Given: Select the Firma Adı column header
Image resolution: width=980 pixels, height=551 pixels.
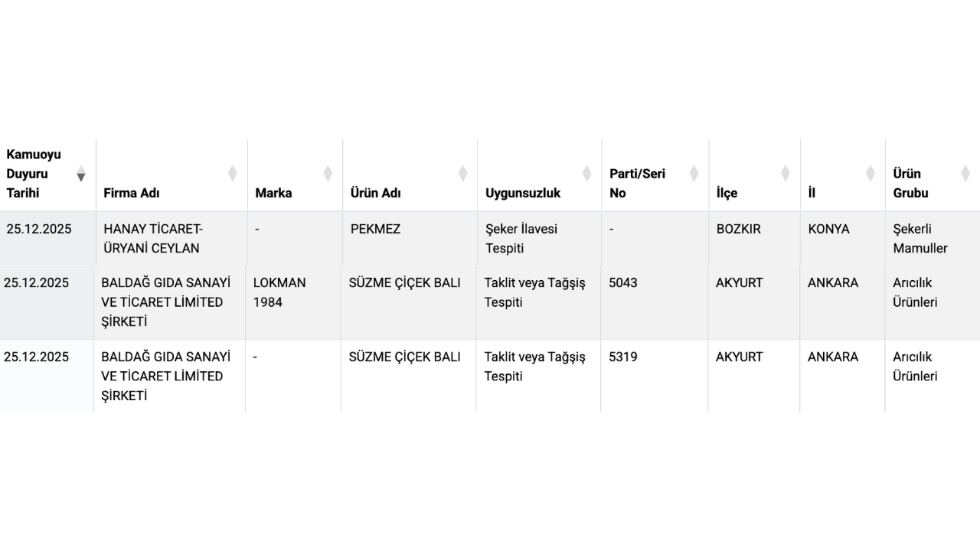Looking at the screenshot, I should (132, 193).
